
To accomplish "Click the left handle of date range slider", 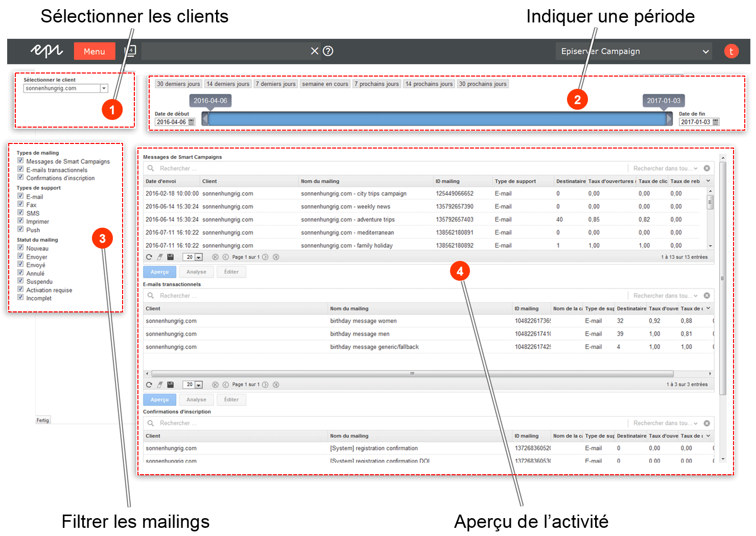I will coord(205,119).
